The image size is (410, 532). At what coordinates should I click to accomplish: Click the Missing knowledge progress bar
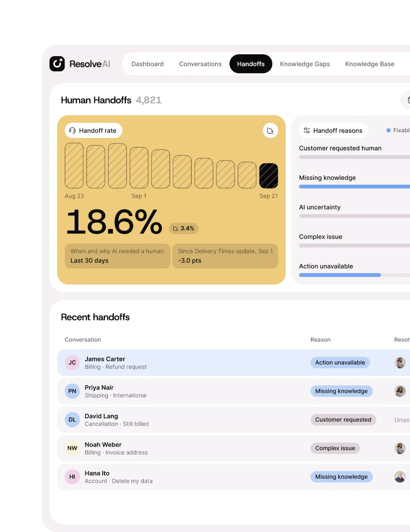coord(354,187)
